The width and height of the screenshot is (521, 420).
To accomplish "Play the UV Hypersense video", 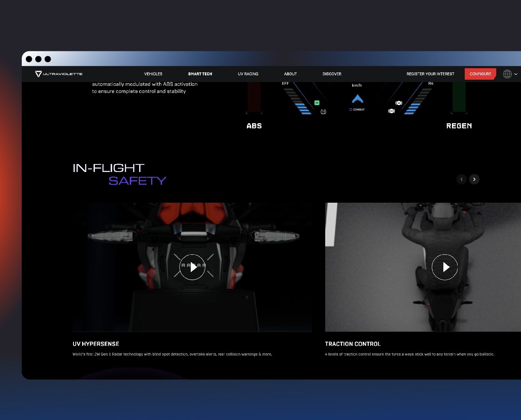I will (192, 267).
